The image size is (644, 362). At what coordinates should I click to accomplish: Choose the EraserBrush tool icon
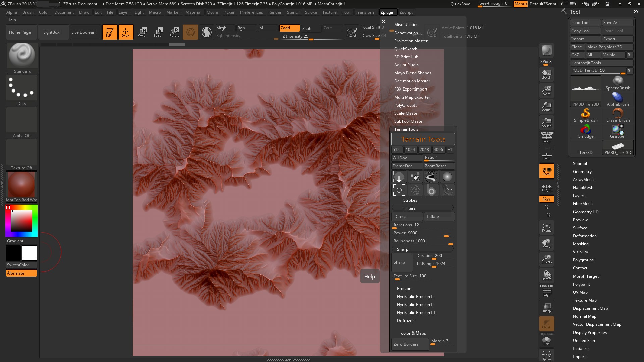(618, 115)
